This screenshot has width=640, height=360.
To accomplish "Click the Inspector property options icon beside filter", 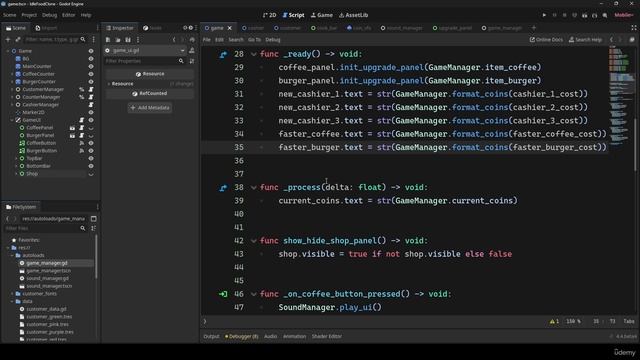I will 192,61.
